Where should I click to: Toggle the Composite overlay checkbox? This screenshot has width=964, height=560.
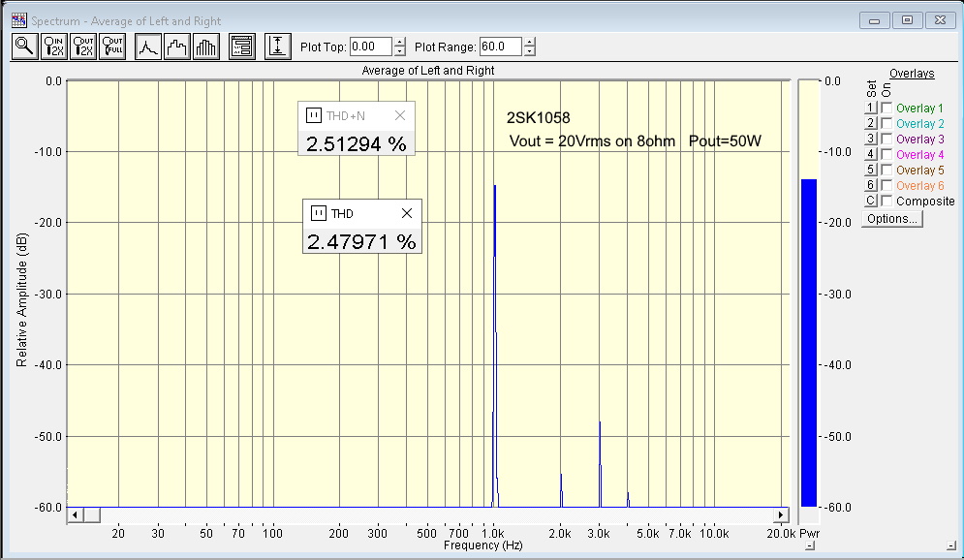tap(886, 202)
